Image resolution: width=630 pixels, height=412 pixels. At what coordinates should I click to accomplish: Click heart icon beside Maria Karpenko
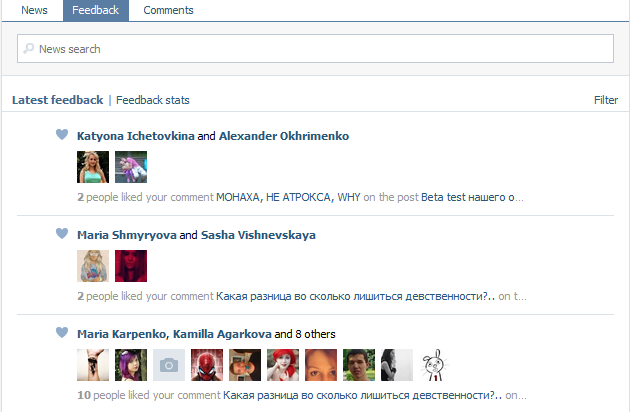tap(62, 332)
